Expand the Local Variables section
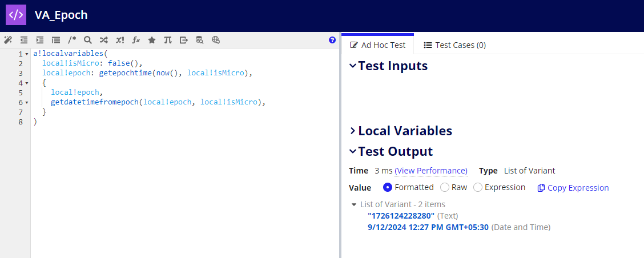 coord(353,131)
